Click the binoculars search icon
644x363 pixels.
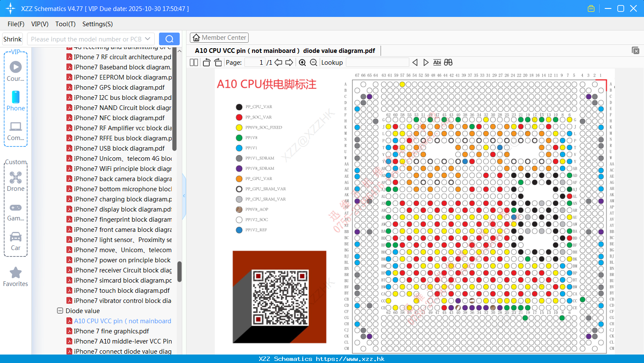click(x=448, y=63)
